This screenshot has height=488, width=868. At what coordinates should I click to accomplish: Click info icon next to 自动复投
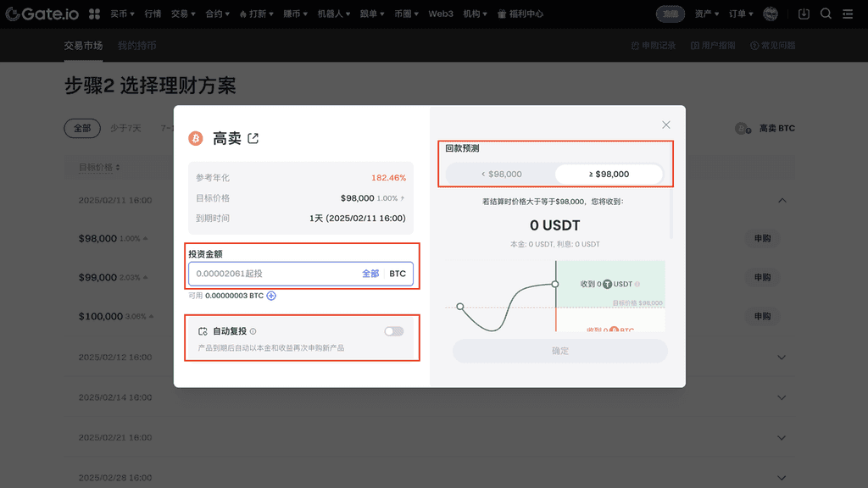click(x=253, y=331)
